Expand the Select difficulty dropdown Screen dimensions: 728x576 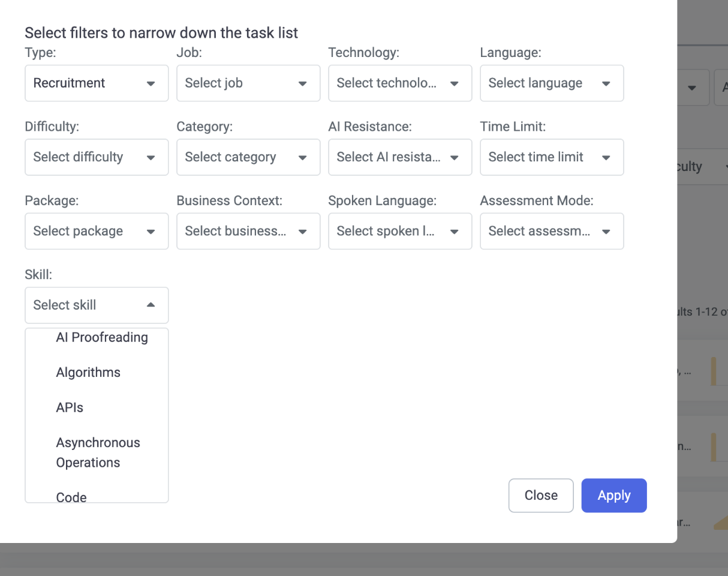96,157
